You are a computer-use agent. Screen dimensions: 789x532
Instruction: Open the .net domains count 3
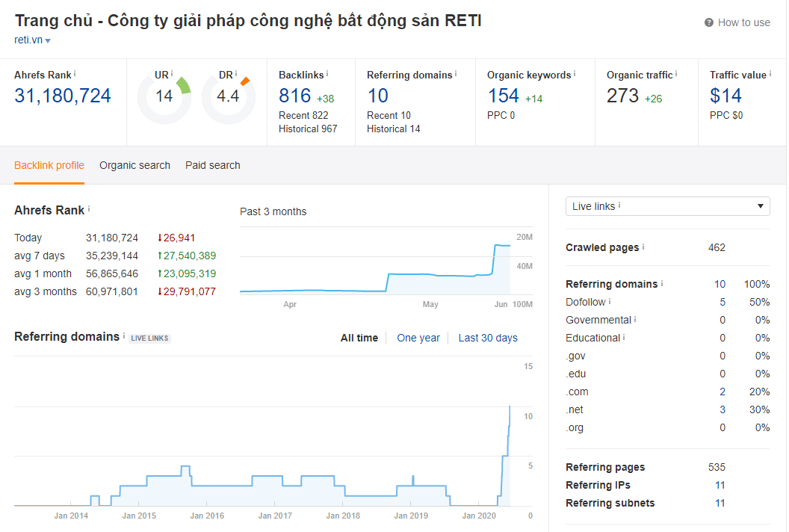tap(723, 409)
